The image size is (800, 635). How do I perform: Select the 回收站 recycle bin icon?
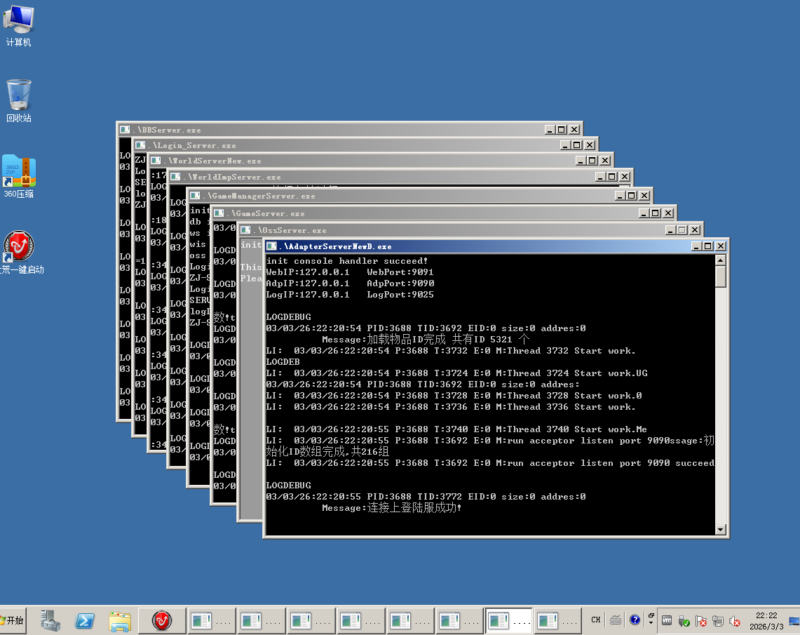click(x=19, y=99)
